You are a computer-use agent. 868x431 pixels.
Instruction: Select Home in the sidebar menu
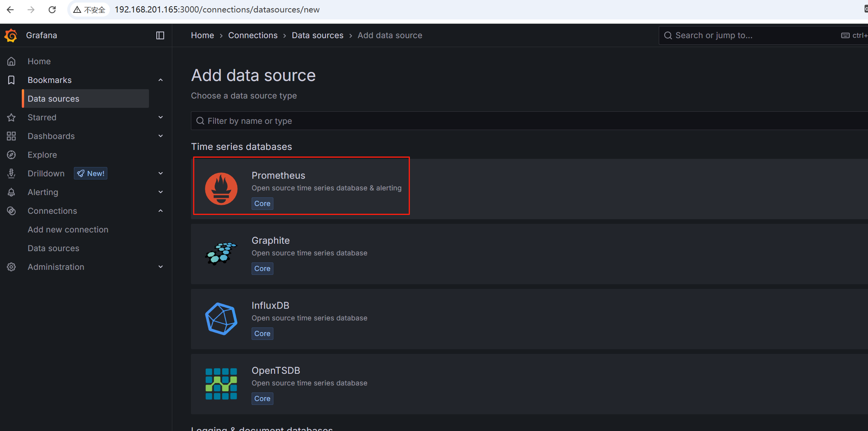(39, 62)
